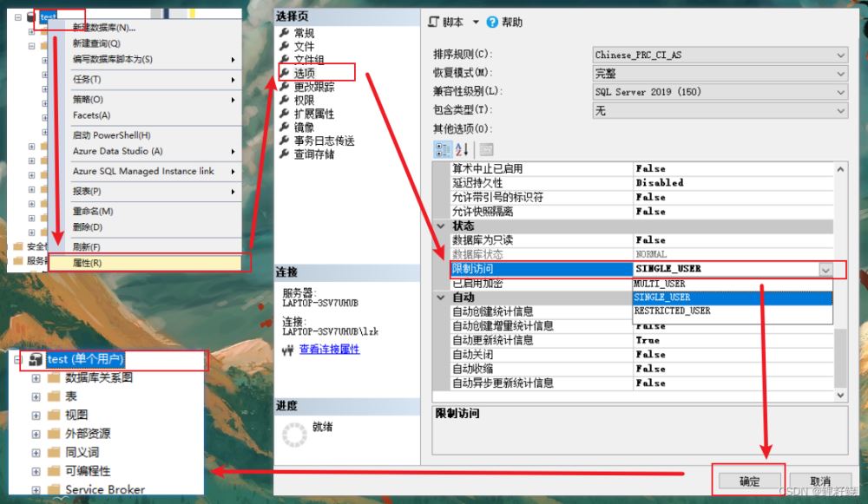
Task: Select 属性(R) in the context menu
Action: click(x=87, y=263)
